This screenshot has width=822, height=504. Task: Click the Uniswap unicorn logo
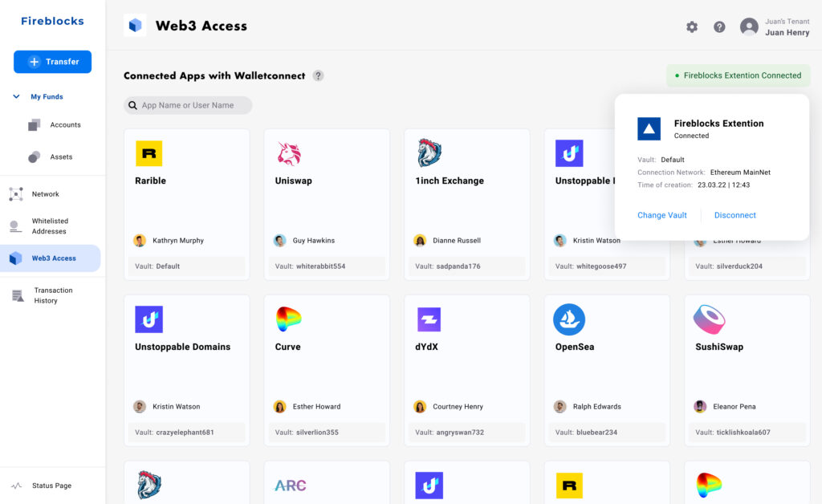click(x=289, y=153)
